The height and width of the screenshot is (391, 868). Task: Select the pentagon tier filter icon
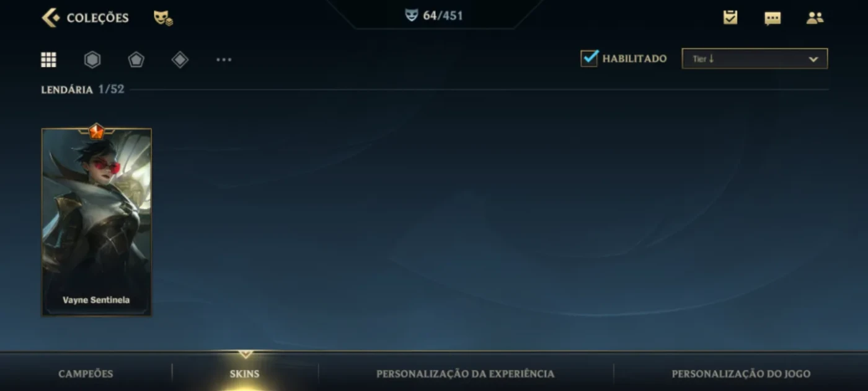[136, 60]
